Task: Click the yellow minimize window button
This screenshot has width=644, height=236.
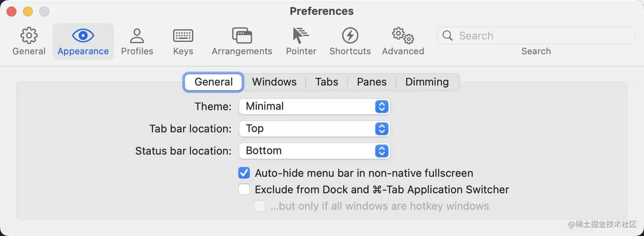Action: tap(28, 12)
